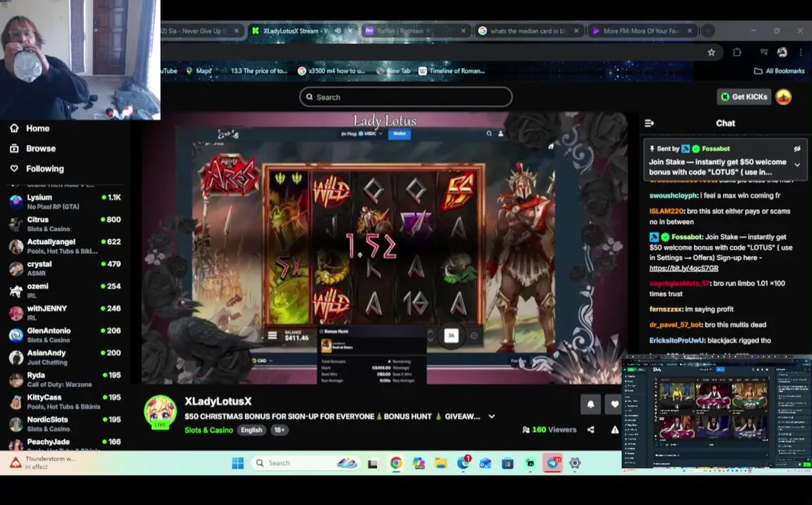Open the Actuallyangel channel in sidebar
Screen dimensions: 812x505
pos(65,245)
